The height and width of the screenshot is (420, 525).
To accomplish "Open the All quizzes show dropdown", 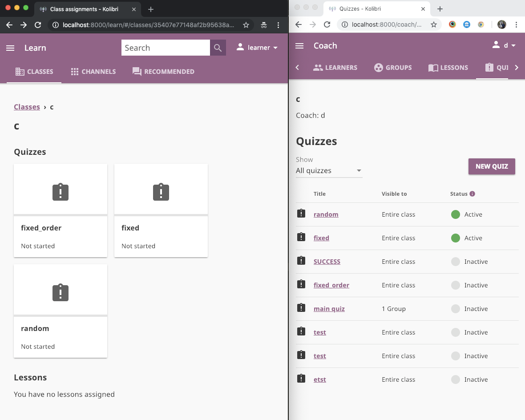I will click(x=329, y=170).
